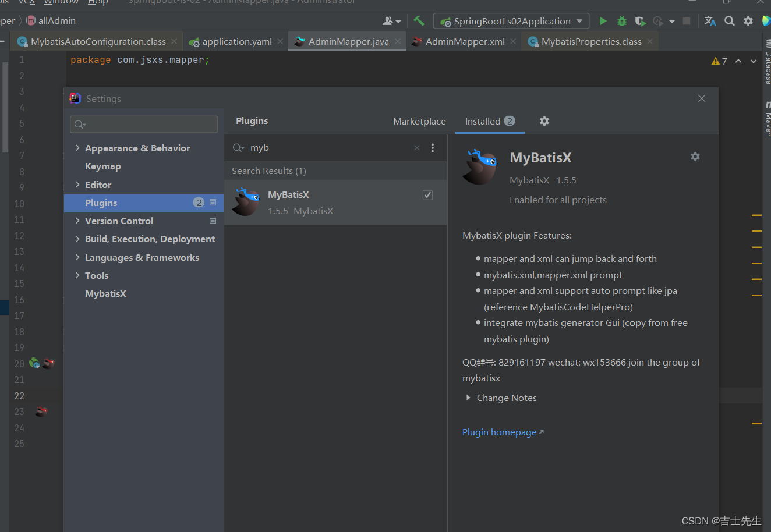This screenshot has width=771, height=532.
Task: Close the MybatisProperties.class tab
Action: click(650, 41)
